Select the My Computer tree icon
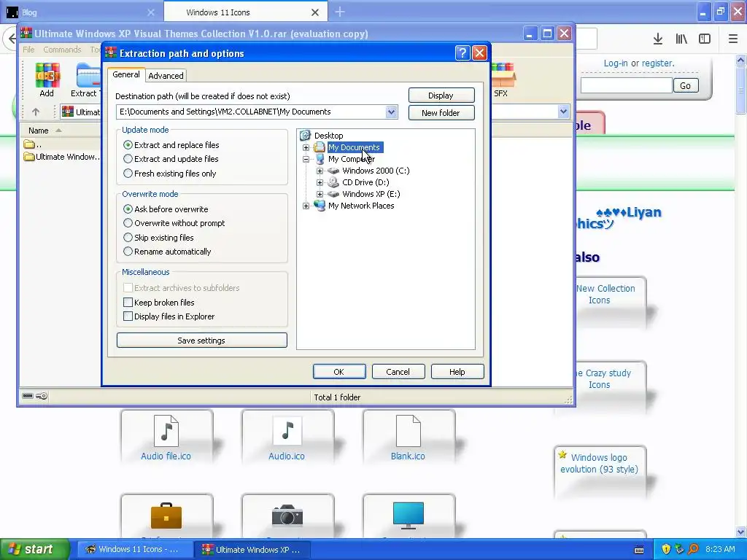Viewport: 747px width, 560px height. point(320,159)
